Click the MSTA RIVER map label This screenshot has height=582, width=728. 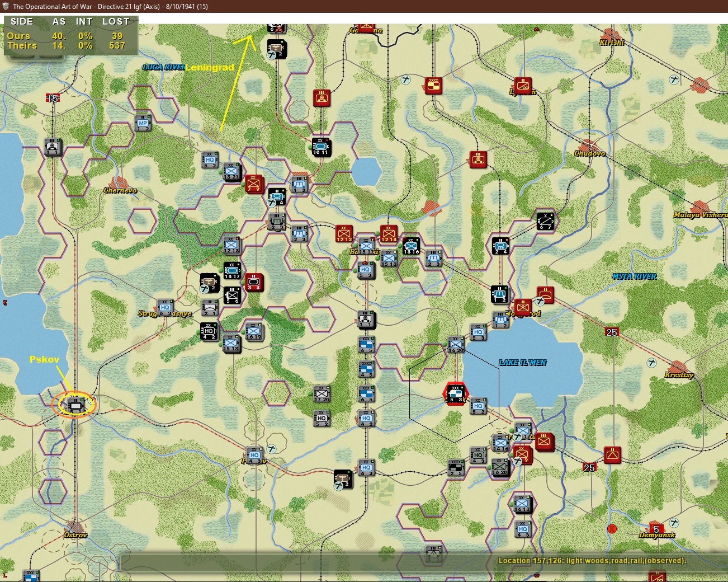(x=634, y=276)
